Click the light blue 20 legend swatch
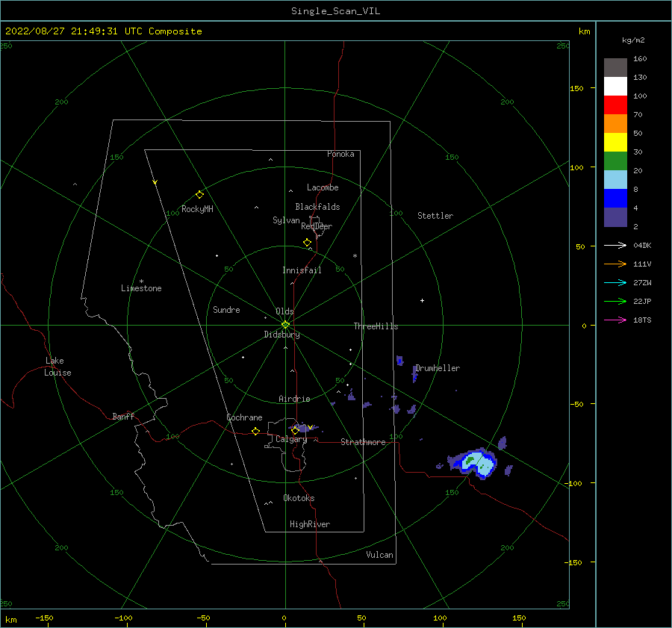Viewport: 672px width, 628px height. [615, 180]
